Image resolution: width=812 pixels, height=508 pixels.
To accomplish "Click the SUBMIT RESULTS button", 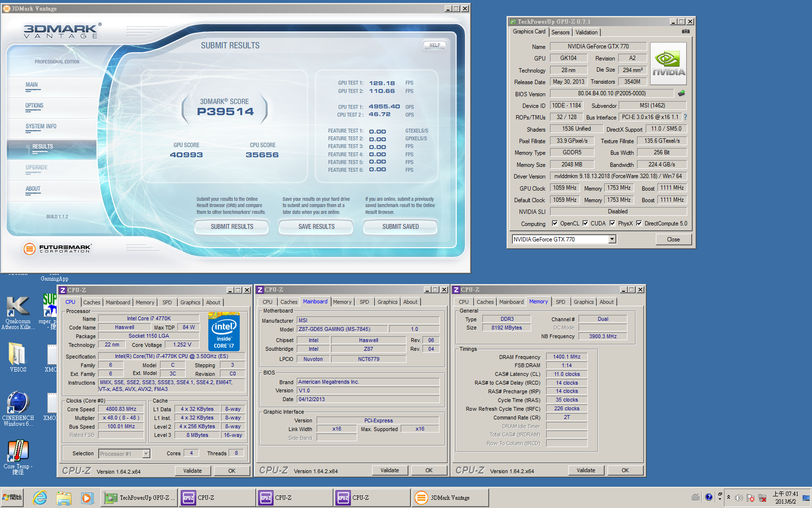I will pyautogui.click(x=232, y=226).
